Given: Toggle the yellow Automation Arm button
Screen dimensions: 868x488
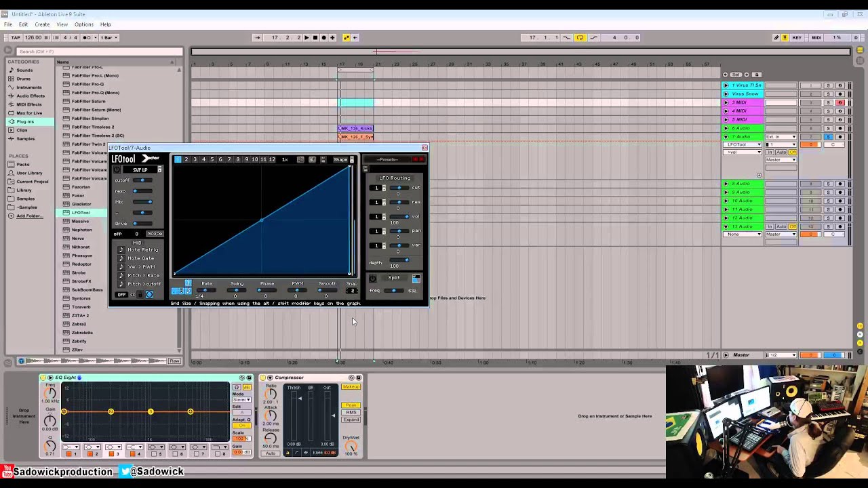Looking at the screenshot, I should coord(347,38).
